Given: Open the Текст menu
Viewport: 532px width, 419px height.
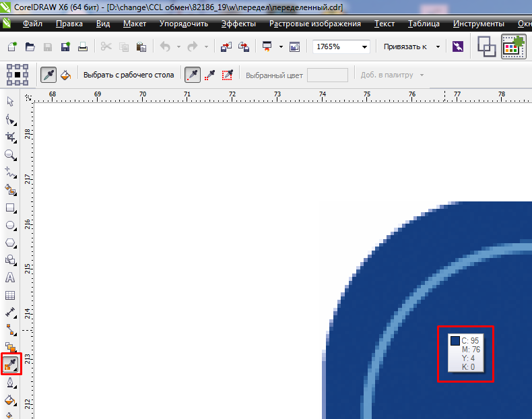Looking at the screenshot, I should coord(385,24).
